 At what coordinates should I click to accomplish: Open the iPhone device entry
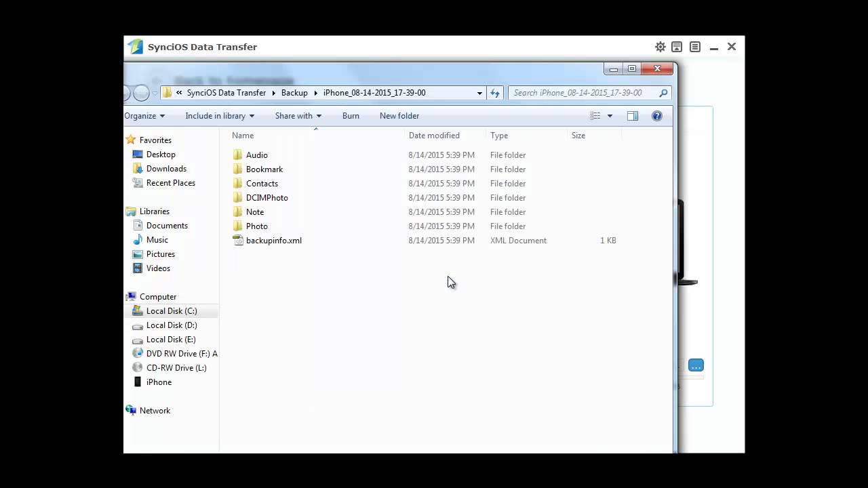pyautogui.click(x=159, y=382)
